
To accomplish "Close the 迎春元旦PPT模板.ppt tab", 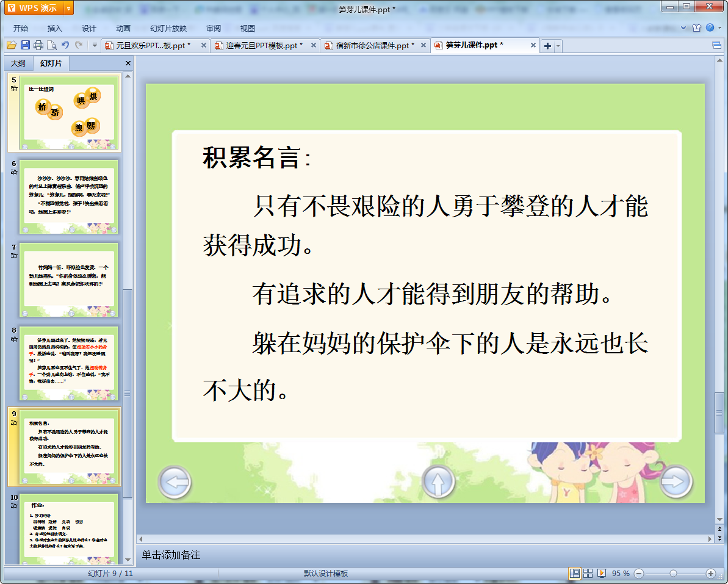I will tap(314, 46).
